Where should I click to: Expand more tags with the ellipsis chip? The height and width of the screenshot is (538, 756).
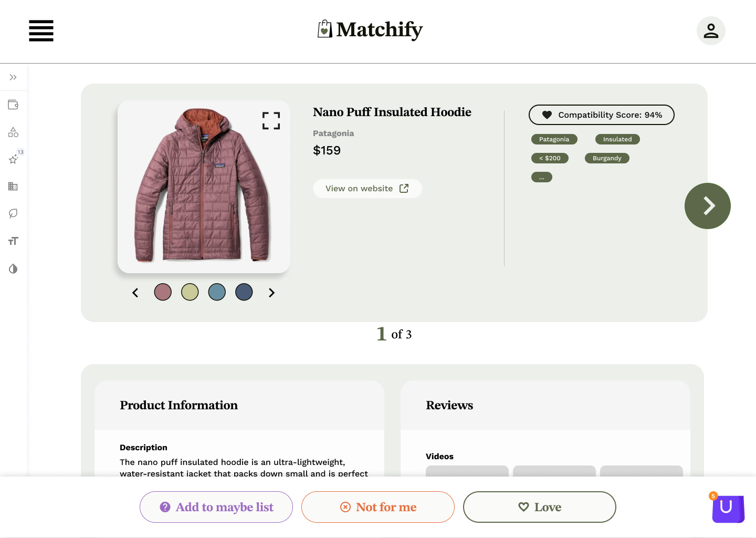(x=542, y=178)
